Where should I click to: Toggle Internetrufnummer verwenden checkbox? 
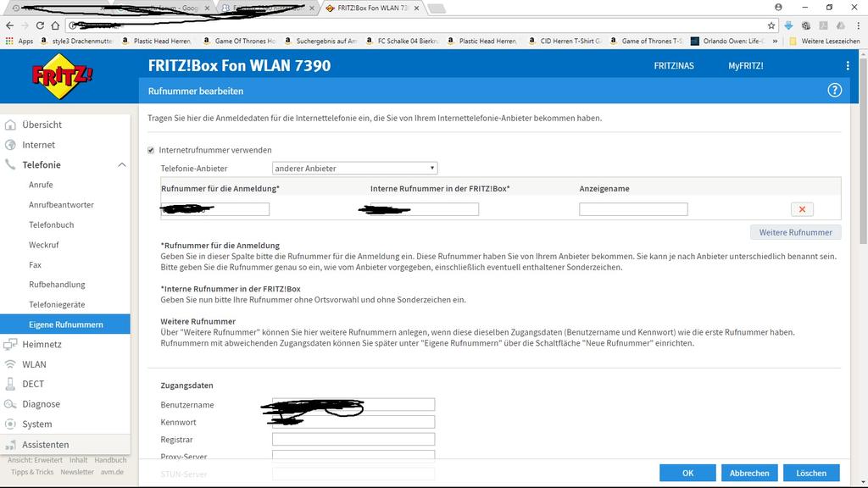click(x=152, y=150)
